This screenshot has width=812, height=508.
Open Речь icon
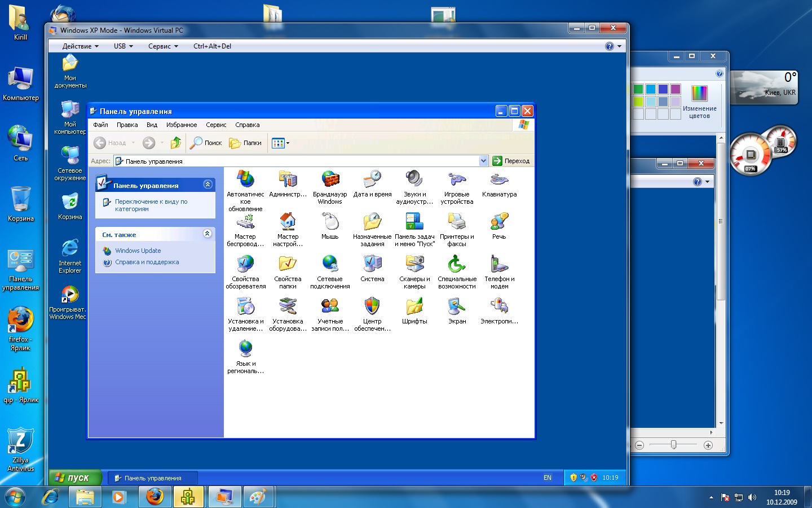tap(499, 226)
